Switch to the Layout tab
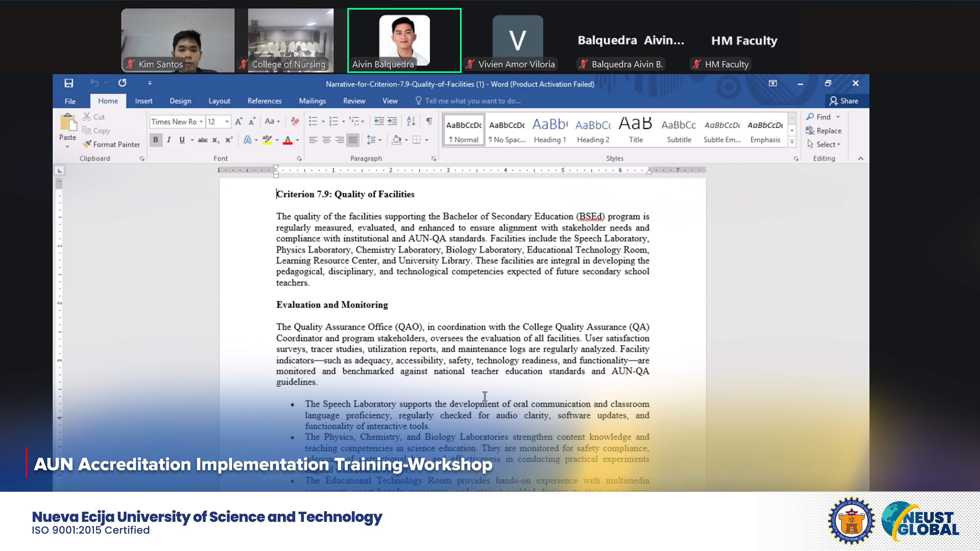980x551 pixels. (219, 101)
